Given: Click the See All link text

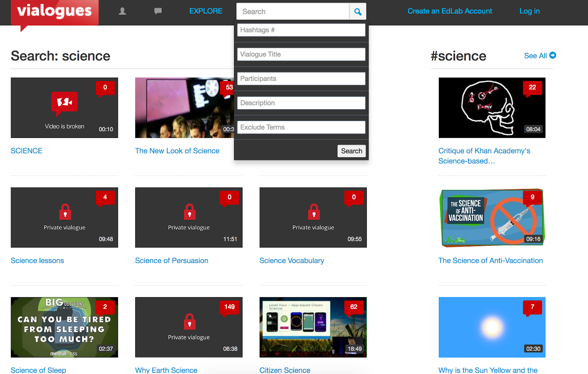Looking at the screenshot, I should [535, 56].
